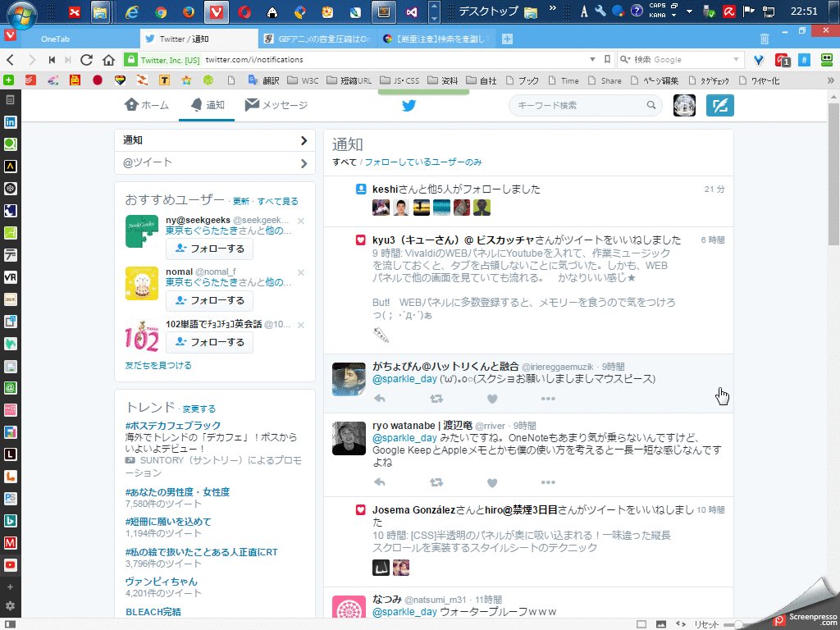The width and height of the screenshot is (840, 630).
Task: Open Chrome from the taskbar
Action: [160, 11]
